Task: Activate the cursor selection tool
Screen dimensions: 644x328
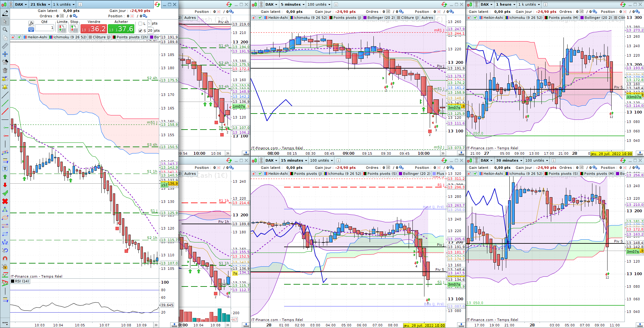Action: (5, 21)
